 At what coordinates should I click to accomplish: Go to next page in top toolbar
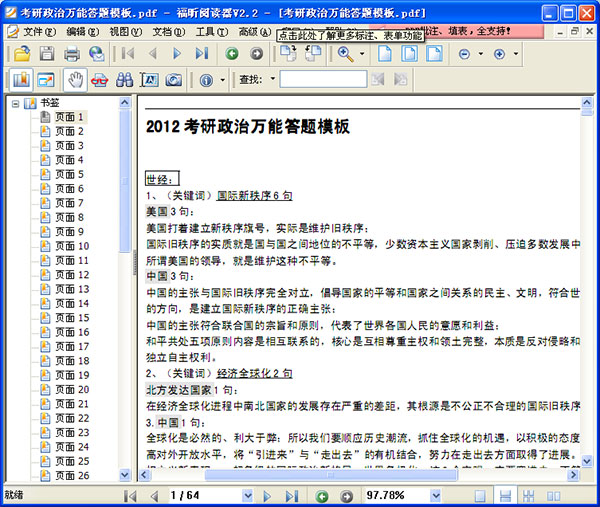177,54
